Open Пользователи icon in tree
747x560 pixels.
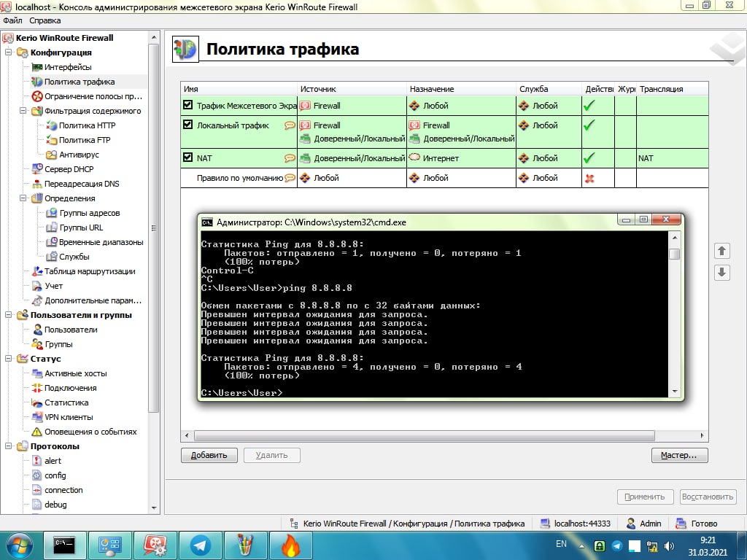coord(36,330)
